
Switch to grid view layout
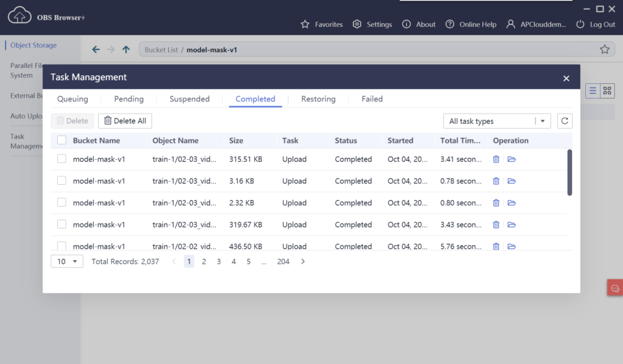point(607,91)
